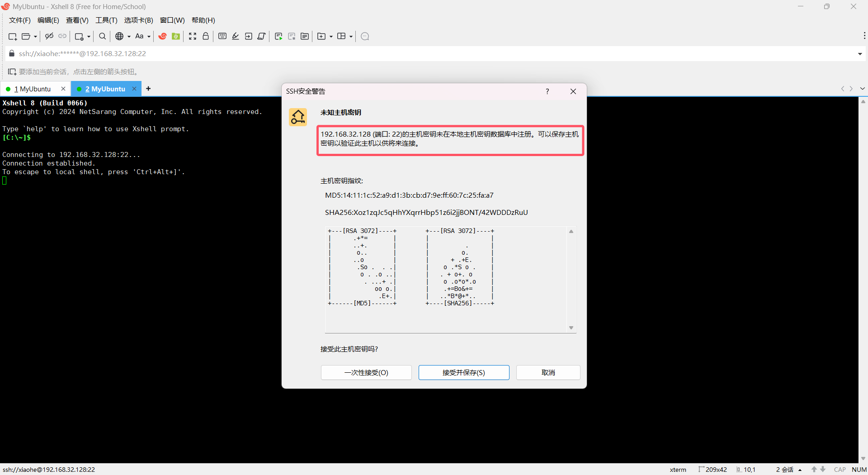Click the 接受并保存(S) button
The image size is (868, 475).
464,372
